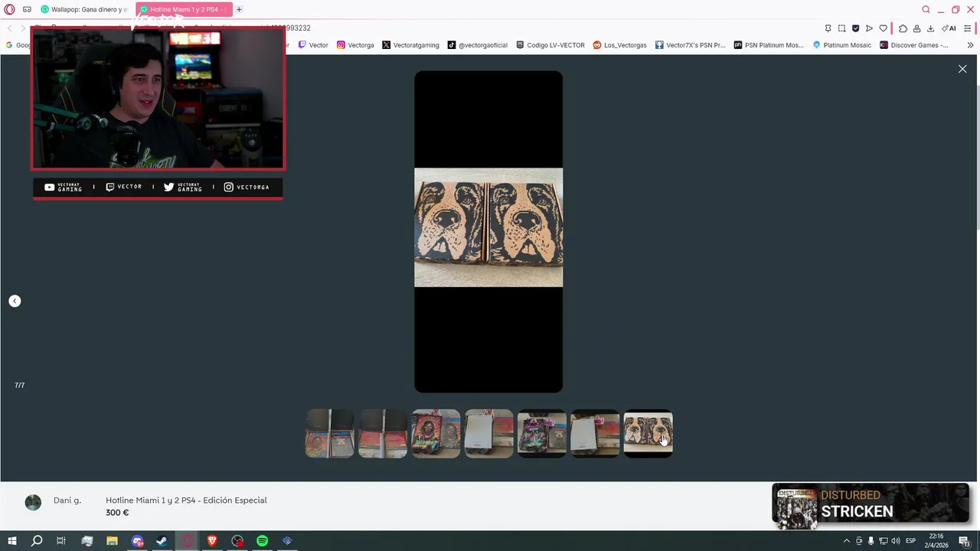This screenshot has height=551, width=980.
Task: Open the Windows Start menu
Action: tap(11, 541)
